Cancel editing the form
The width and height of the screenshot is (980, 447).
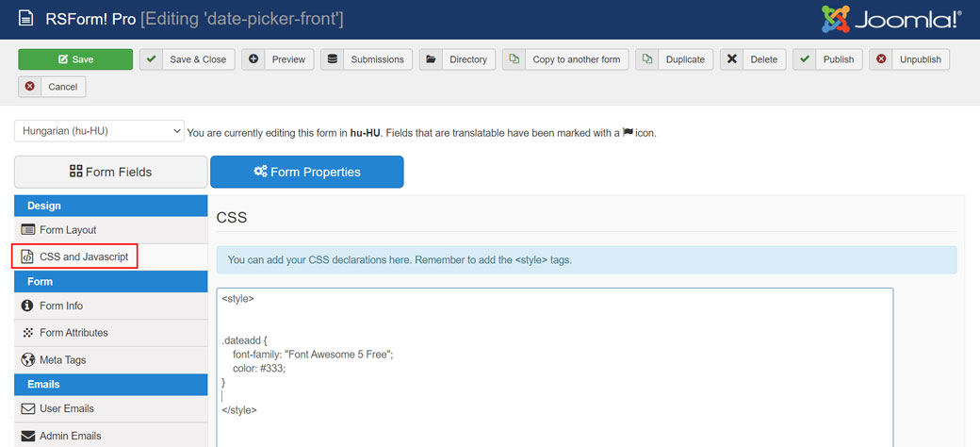[x=52, y=87]
